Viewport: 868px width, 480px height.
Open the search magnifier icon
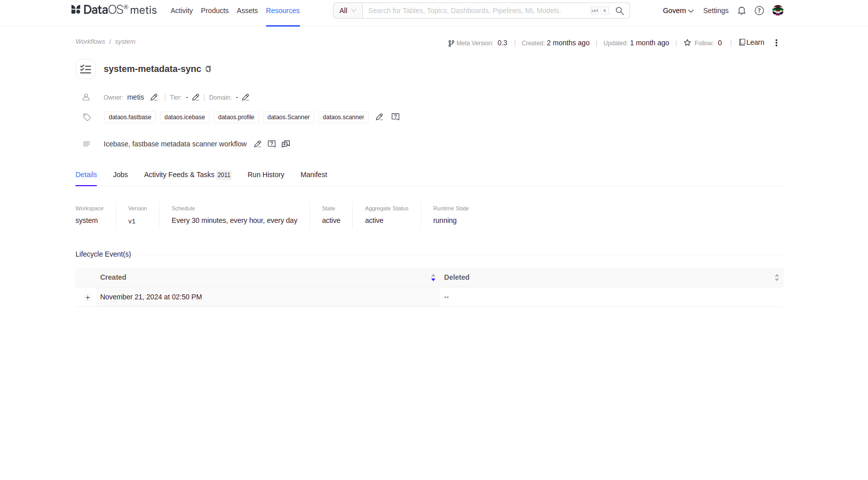tap(620, 11)
